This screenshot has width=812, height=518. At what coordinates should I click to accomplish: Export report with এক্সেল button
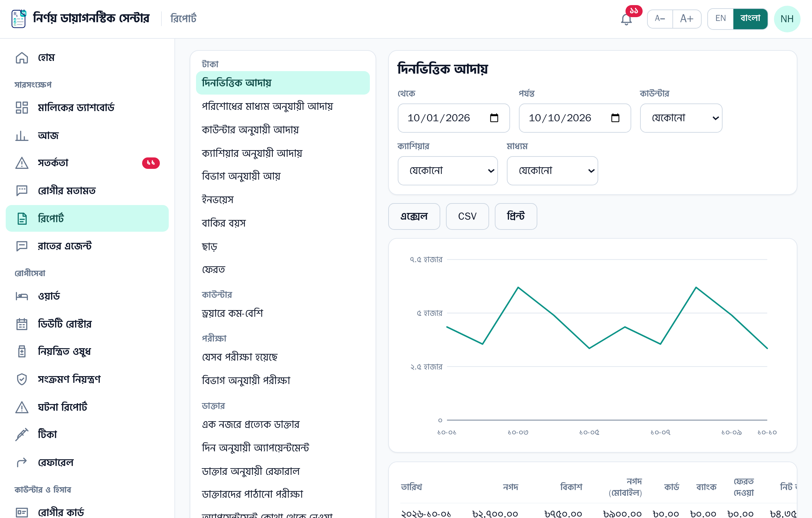(x=414, y=216)
